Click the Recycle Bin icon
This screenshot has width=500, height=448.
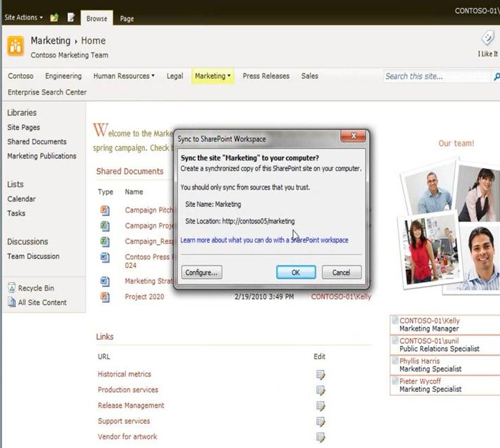12,288
